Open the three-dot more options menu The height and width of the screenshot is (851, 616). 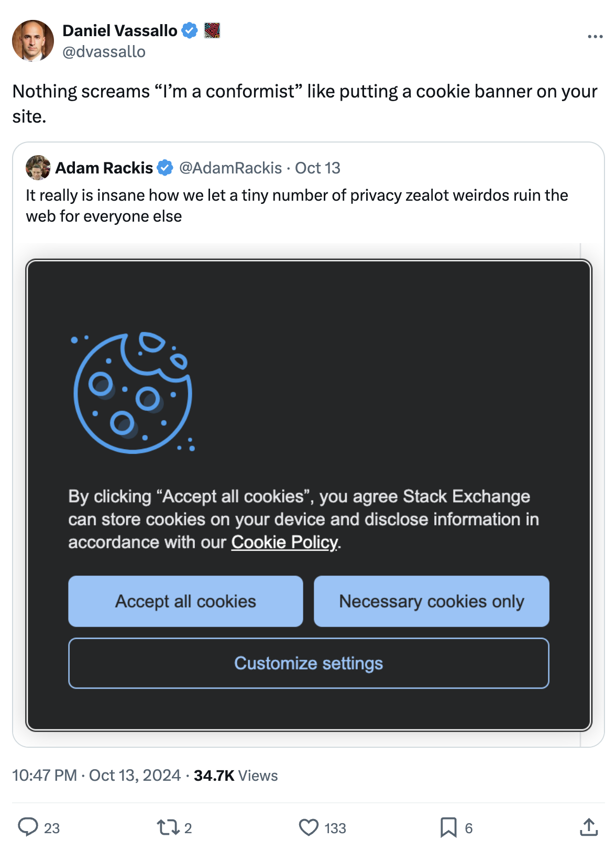(x=595, y=37)
